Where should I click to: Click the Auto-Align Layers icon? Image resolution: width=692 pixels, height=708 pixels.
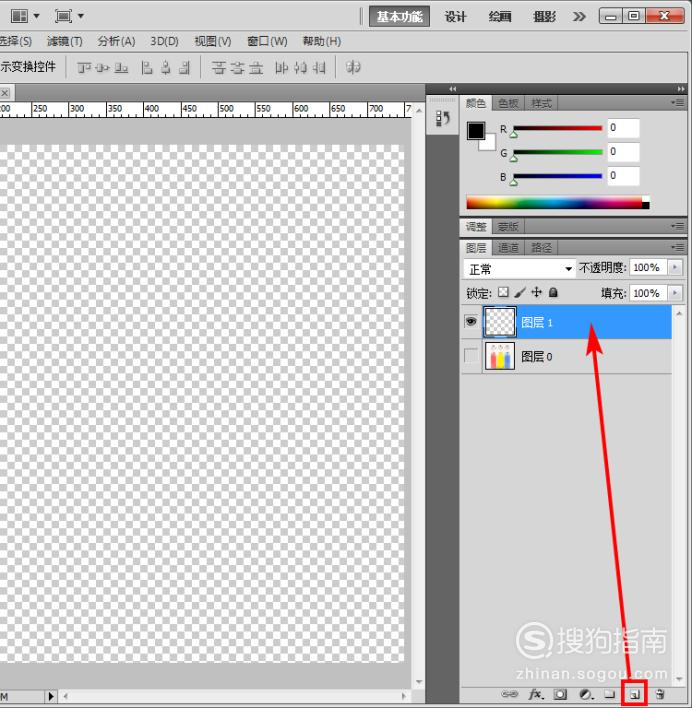[x=353, y=68]
